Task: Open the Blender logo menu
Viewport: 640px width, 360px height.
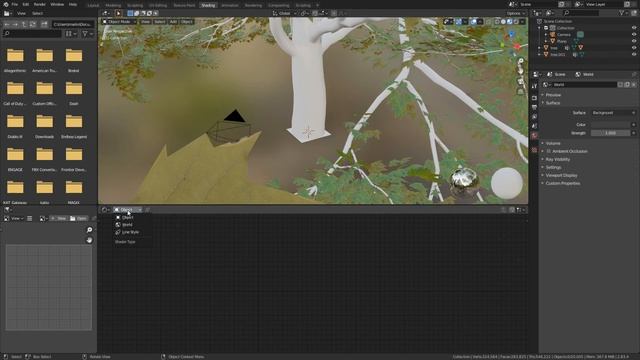Action: [5, 4]
